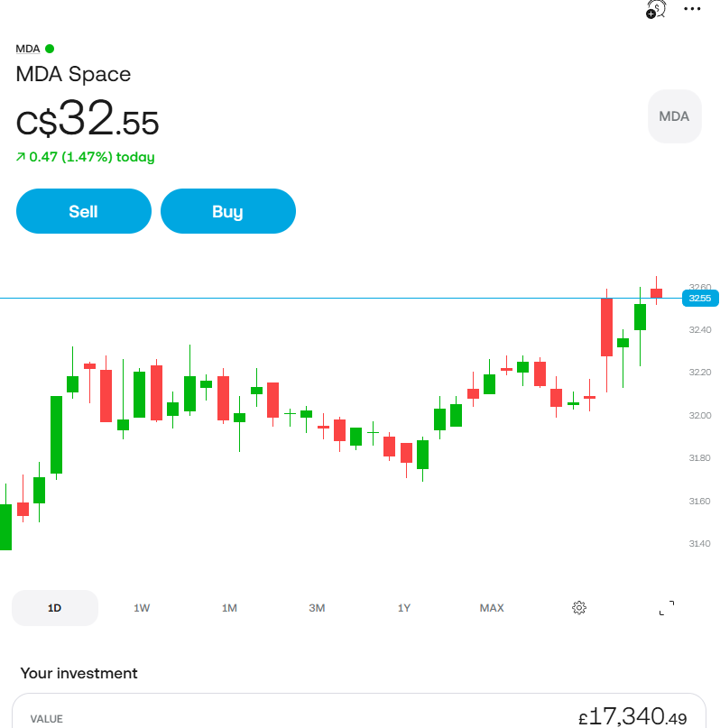Switch chart to 1W timeframe
Image resolution: width=720 pixels, height=728 pixels.
(142, 608)
